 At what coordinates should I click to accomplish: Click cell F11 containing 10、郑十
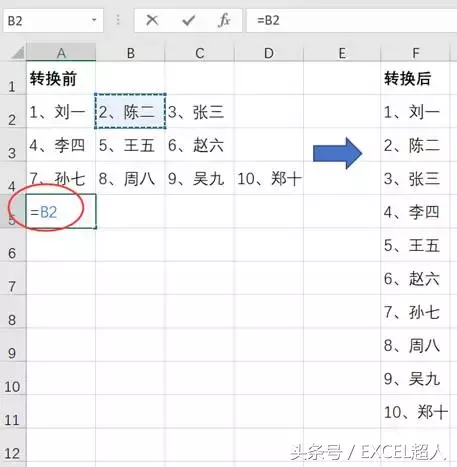click(x=416, y=412)
